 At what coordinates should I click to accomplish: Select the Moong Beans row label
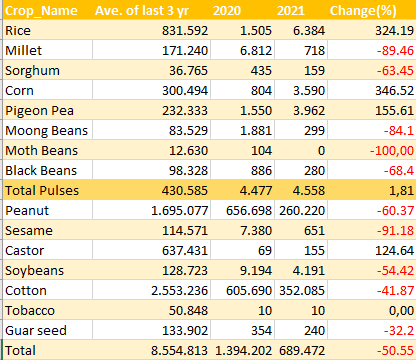click(48, 130)
